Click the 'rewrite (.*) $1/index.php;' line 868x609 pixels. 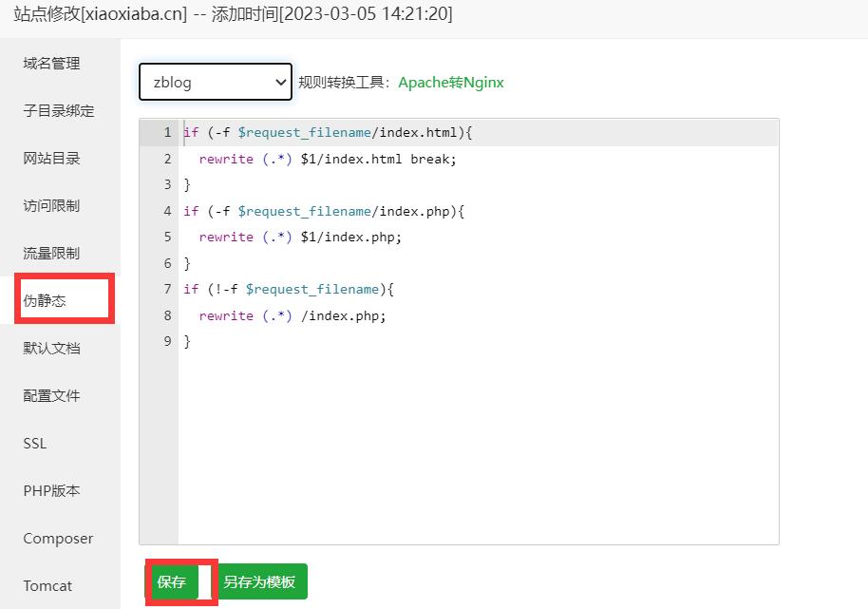tap(300, 238)
